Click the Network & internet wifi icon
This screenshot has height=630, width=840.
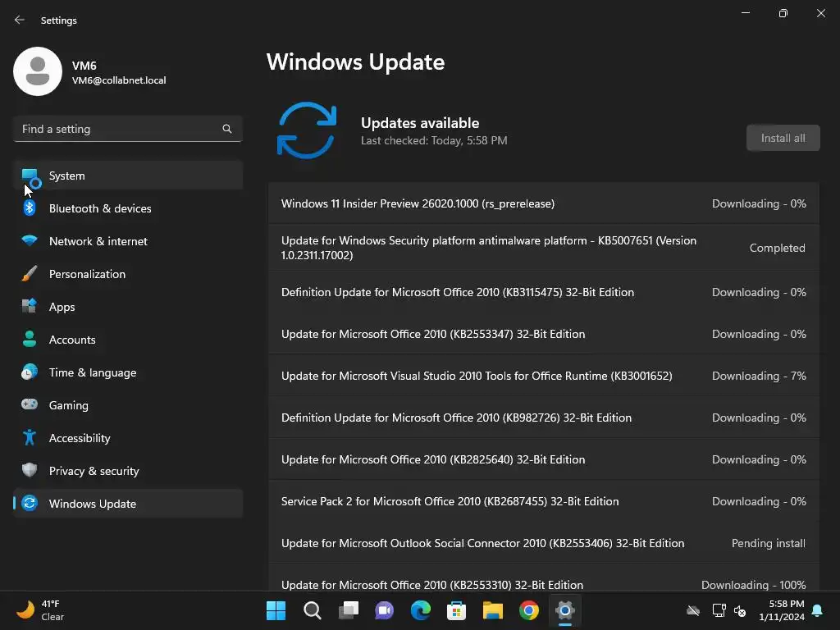coord(30,240)
